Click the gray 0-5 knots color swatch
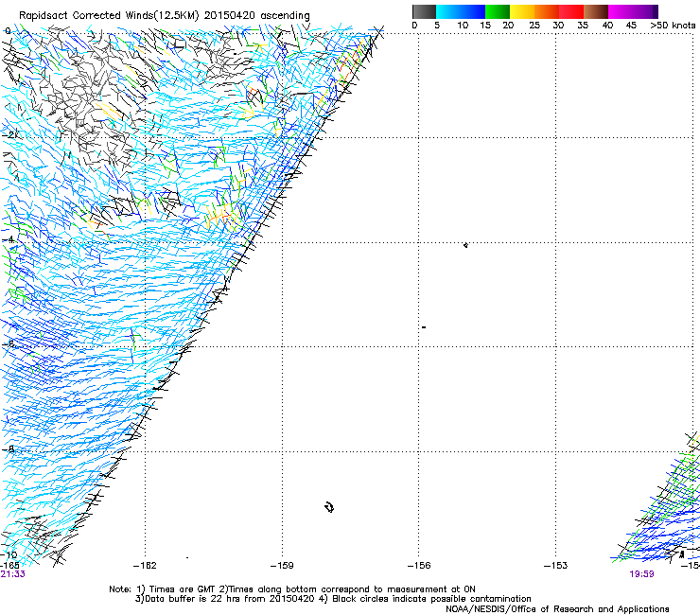The image size is (700, 615). [x=424, y=11]
